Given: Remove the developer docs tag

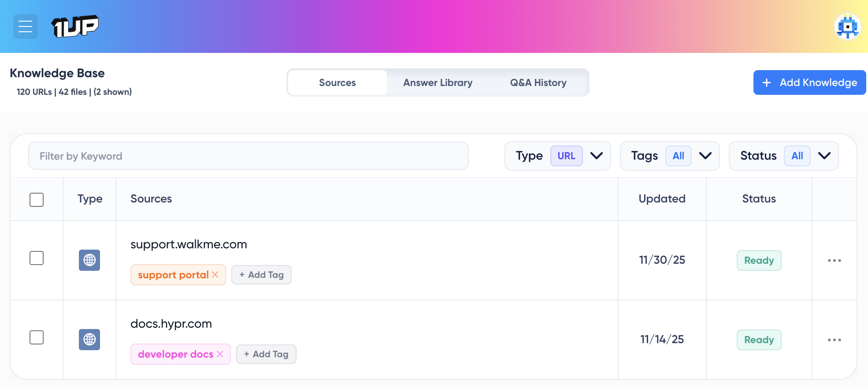Looking at the screenshot, I should coord(220,354).
